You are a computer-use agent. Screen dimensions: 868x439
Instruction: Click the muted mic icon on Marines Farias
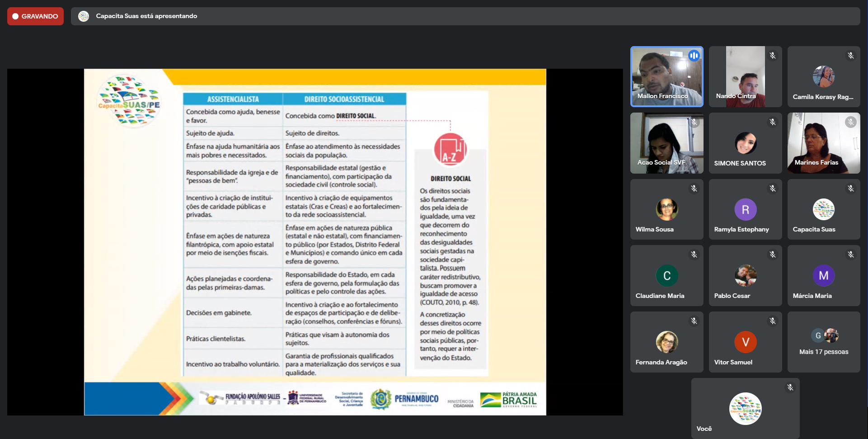pos(851,122)
